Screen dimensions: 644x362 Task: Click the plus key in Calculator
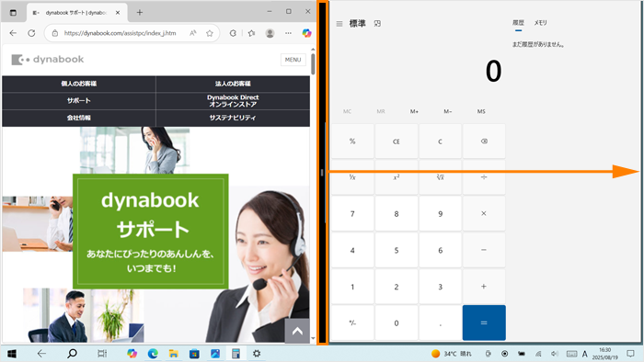[x=484, y=287]
